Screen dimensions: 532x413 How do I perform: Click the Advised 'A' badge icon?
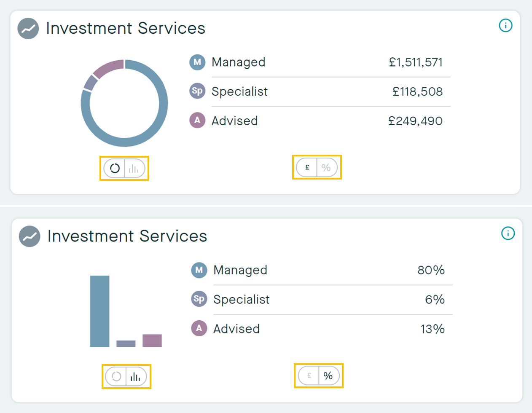click(x=197, y=121)
